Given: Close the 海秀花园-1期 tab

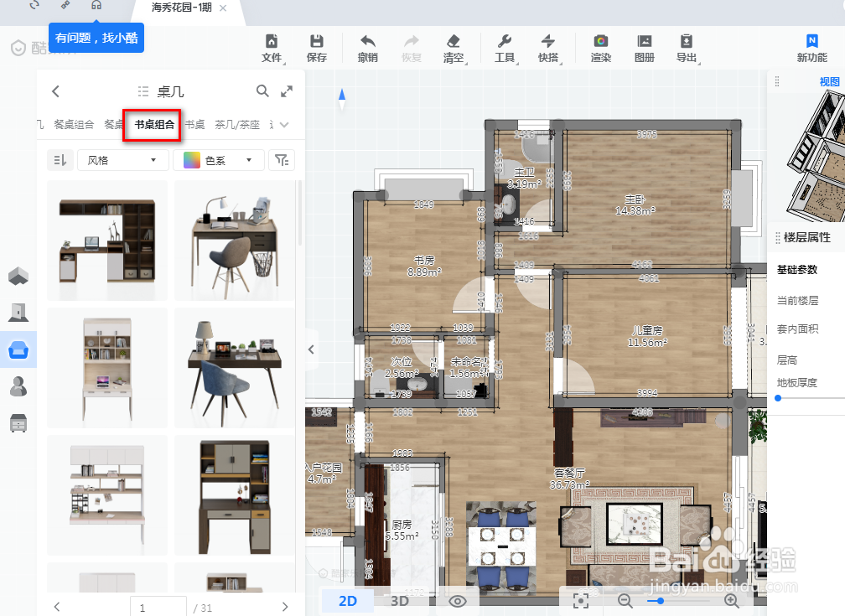Looking at the screenshot, I should (223, 8).
